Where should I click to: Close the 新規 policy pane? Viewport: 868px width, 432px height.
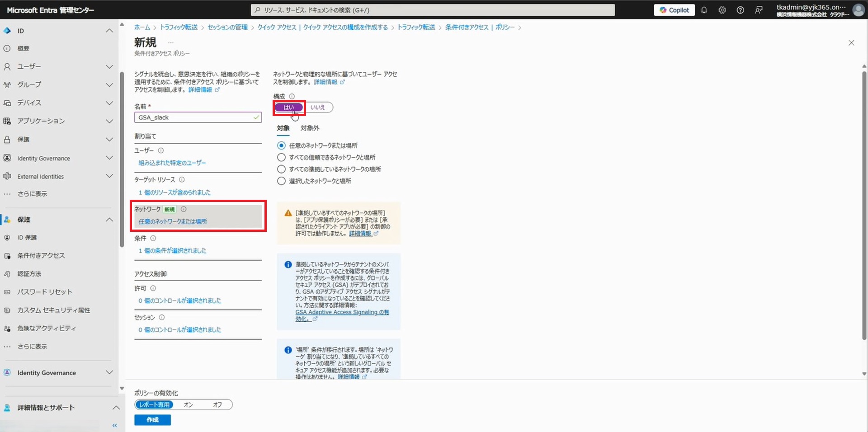coord(851,43)
